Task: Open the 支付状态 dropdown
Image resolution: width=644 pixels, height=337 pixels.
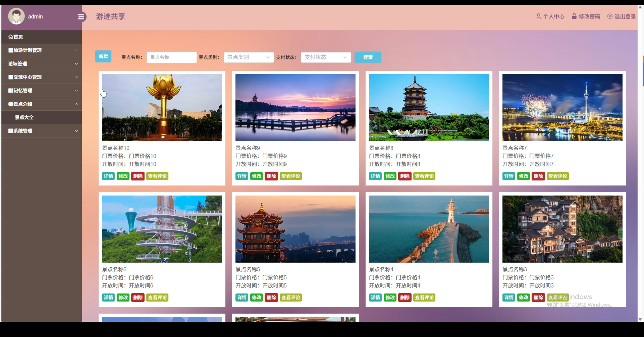Action: (x=326, y=57)
